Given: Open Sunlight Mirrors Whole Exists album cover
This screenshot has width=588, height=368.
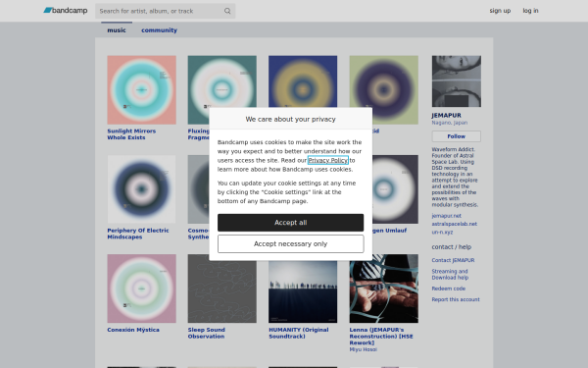Looking at the screenshot, I should 141,89.
